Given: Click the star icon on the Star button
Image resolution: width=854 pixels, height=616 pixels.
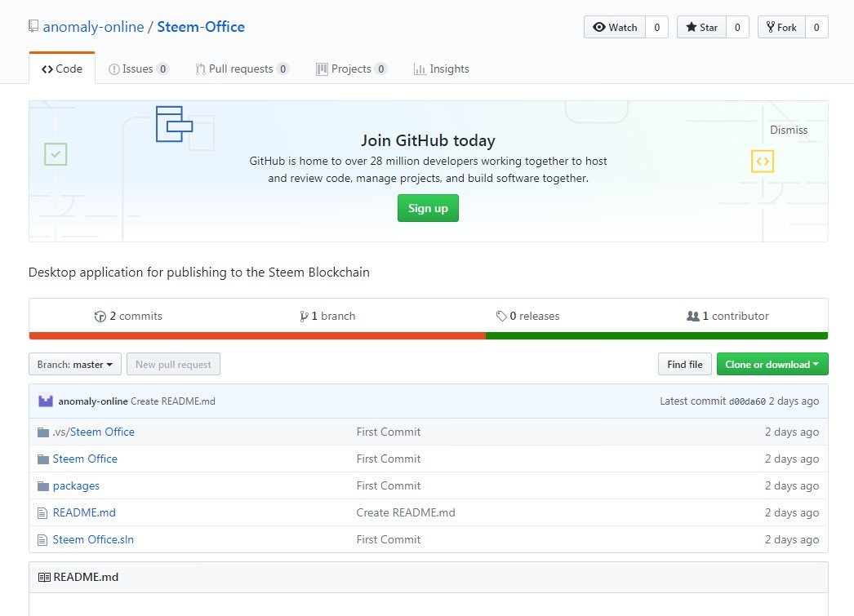Looking at the screenshot, I should point(692,27).
